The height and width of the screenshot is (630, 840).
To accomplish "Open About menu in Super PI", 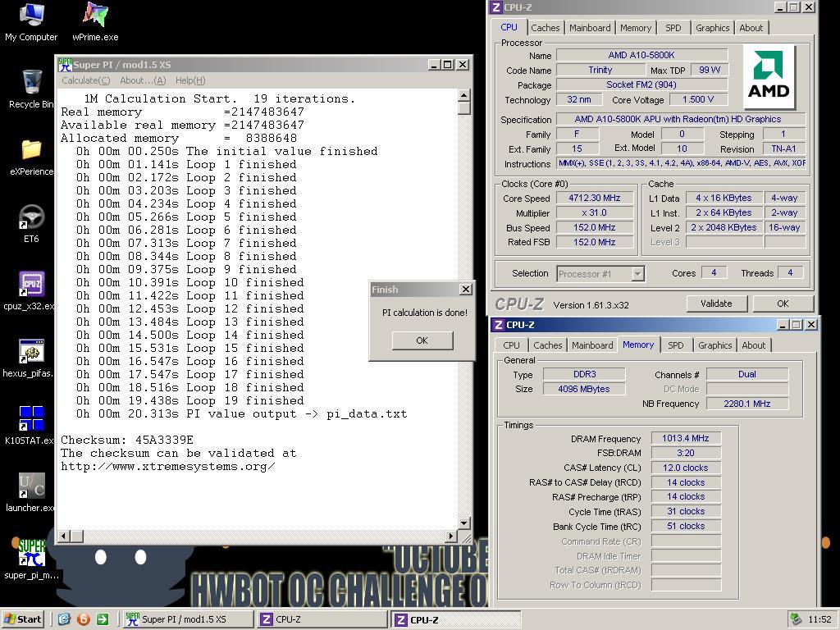I will 143,80.
